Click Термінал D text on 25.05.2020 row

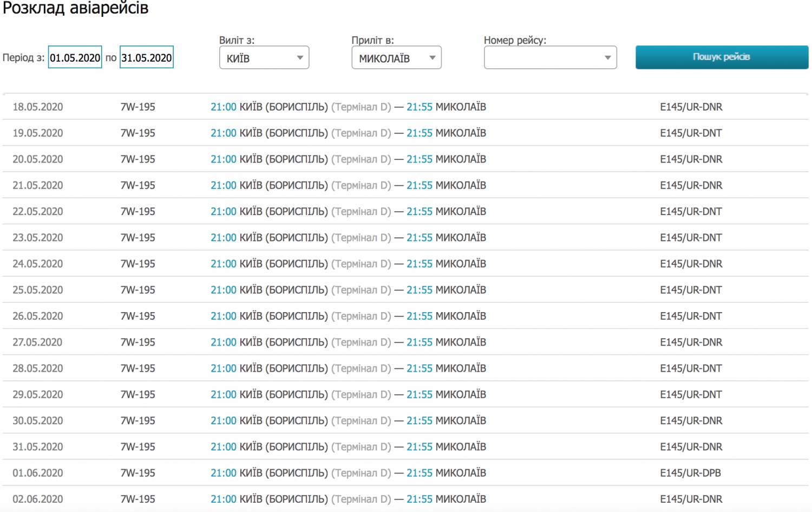point(361,290)
